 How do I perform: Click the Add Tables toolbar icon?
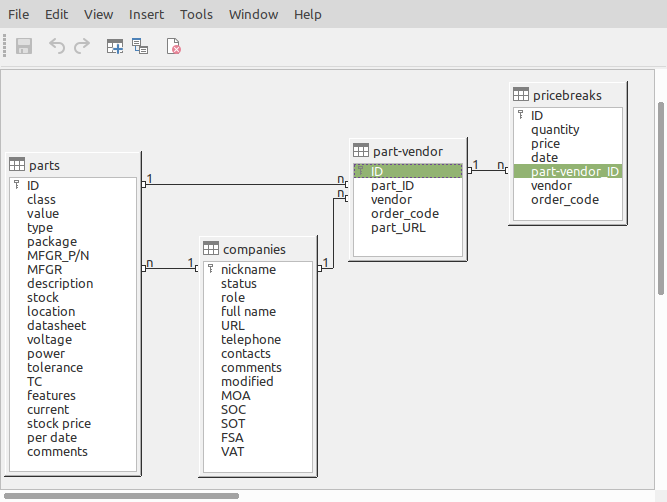click(x=115, y=46)
